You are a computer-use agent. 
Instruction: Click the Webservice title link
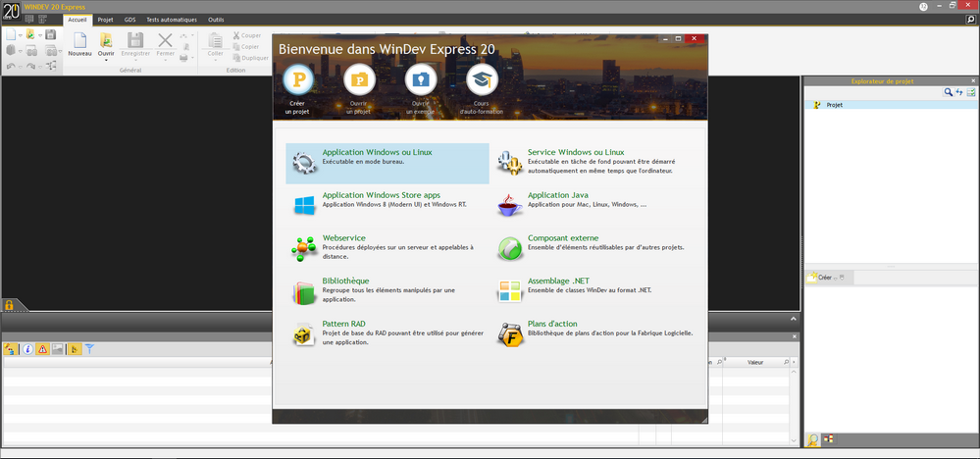343,238
